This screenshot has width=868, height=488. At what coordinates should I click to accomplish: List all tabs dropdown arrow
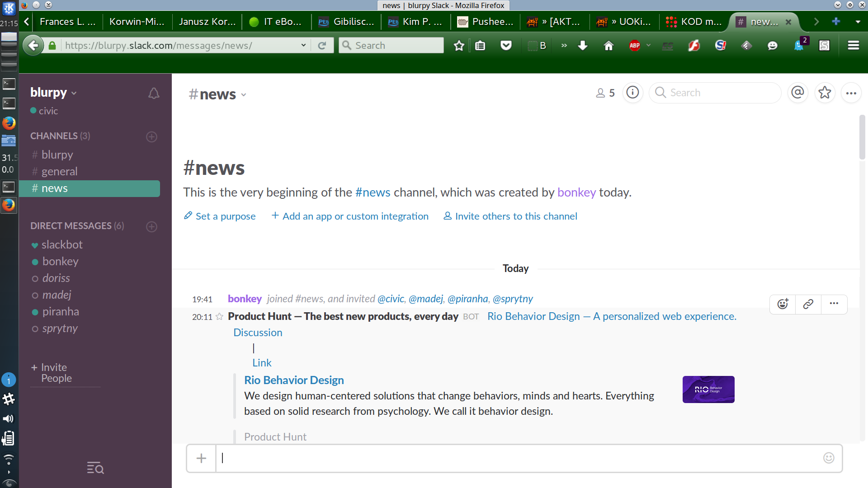pyautogui.click(x=858, y=21)
